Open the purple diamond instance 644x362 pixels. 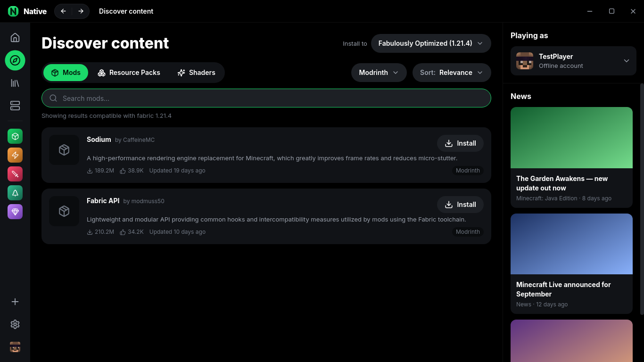click(x=15, y=212)
